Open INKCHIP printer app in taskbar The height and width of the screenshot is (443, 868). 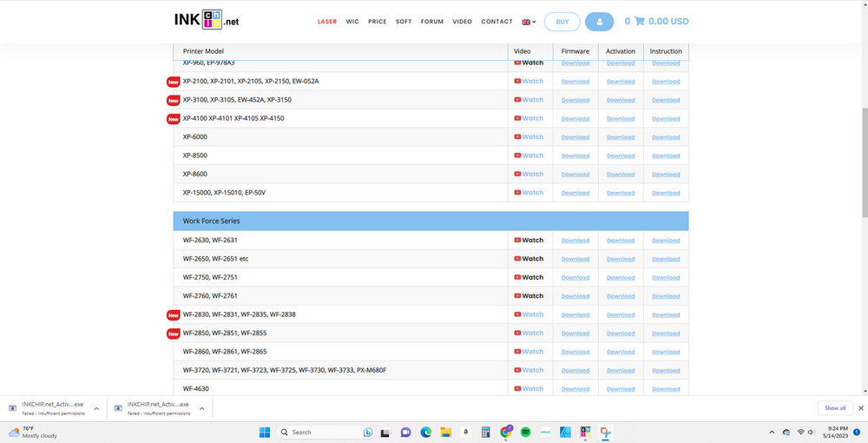[585, 432]
